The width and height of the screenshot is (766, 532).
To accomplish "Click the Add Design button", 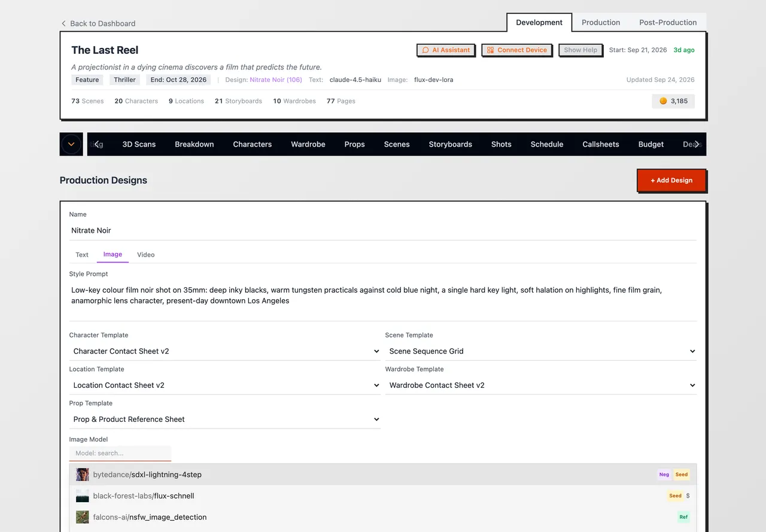I will 671,180.
